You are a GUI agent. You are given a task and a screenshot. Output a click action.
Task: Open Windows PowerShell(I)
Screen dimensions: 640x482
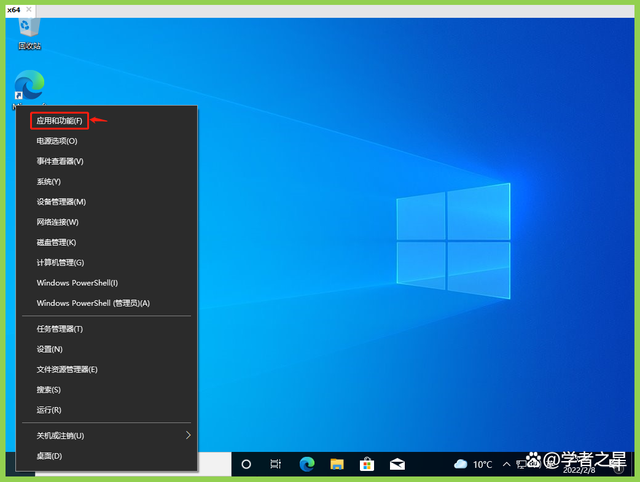pyautogui.click(x=106, y=283)
